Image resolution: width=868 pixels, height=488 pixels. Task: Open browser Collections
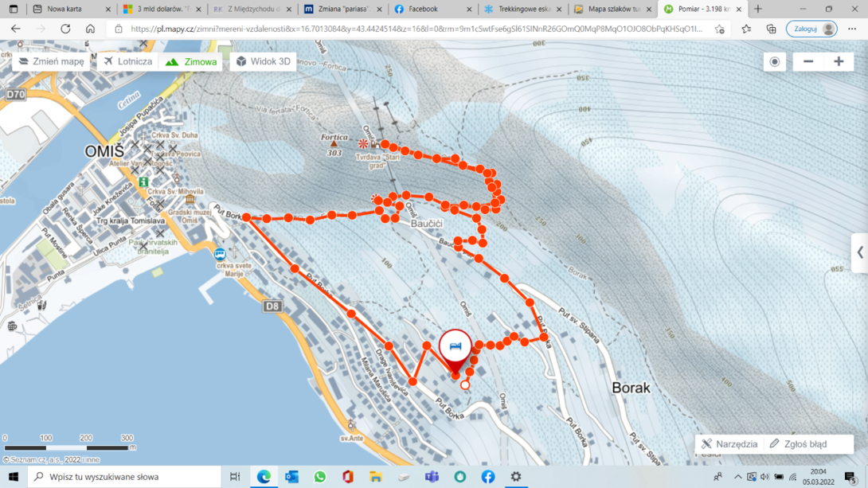pyautogui.click(x=771, y=29)
